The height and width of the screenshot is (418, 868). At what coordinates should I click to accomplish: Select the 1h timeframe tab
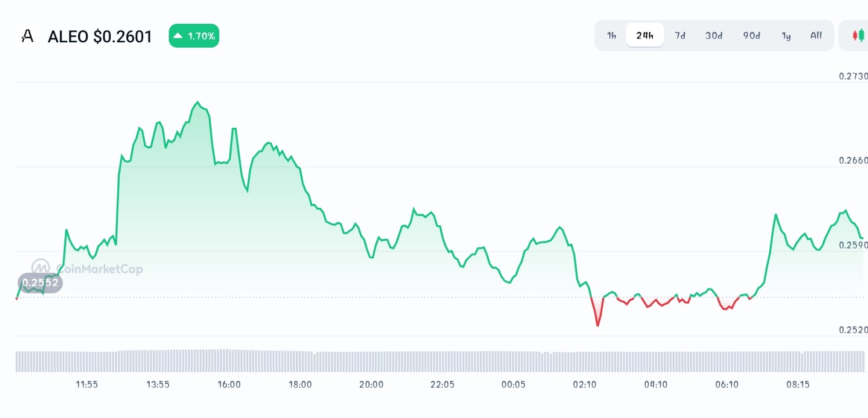pos(612,35)
